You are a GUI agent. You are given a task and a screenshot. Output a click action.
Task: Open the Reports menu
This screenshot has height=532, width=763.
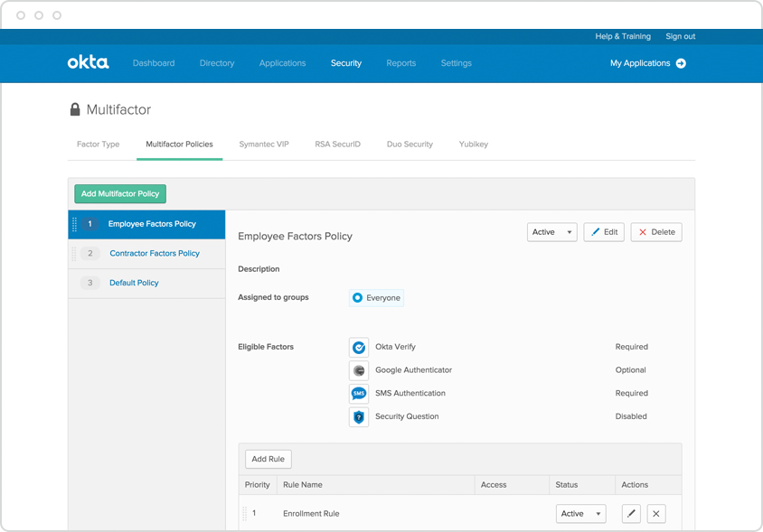tap(400, 63)
